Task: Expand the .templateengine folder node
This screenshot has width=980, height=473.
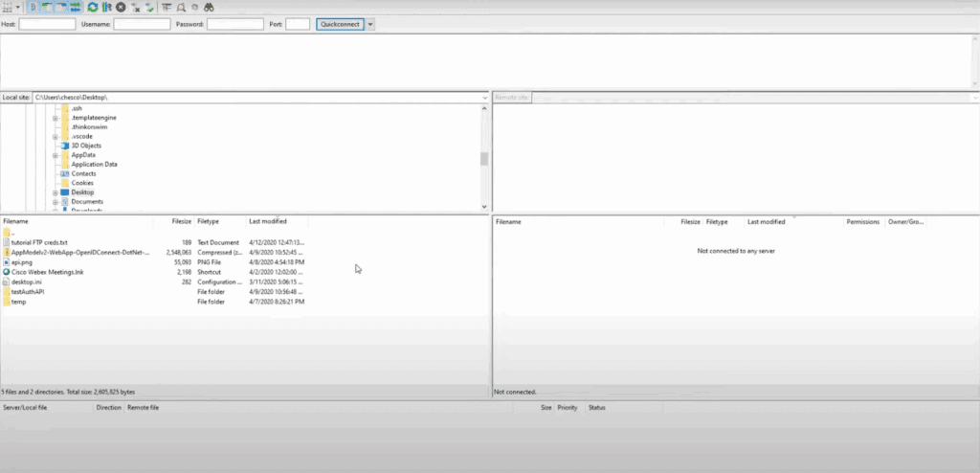Action: [55, 118]
